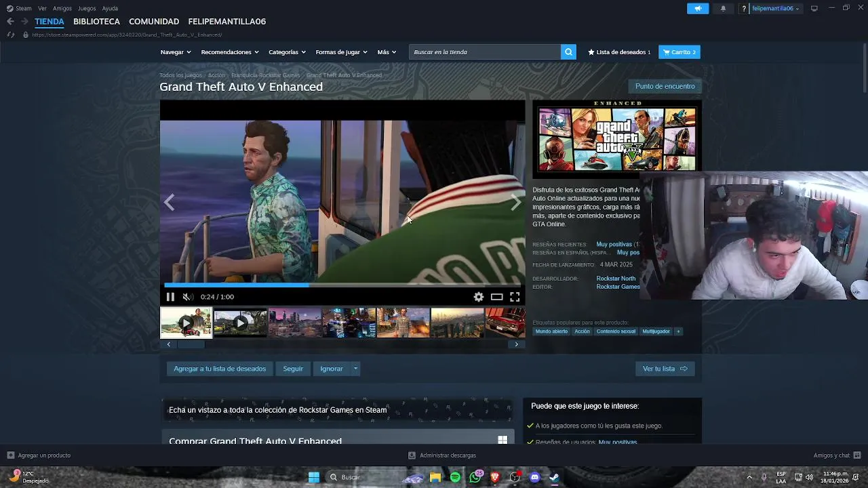Add a tag with the plus button
Screen dimensions: 868x488
678,331
